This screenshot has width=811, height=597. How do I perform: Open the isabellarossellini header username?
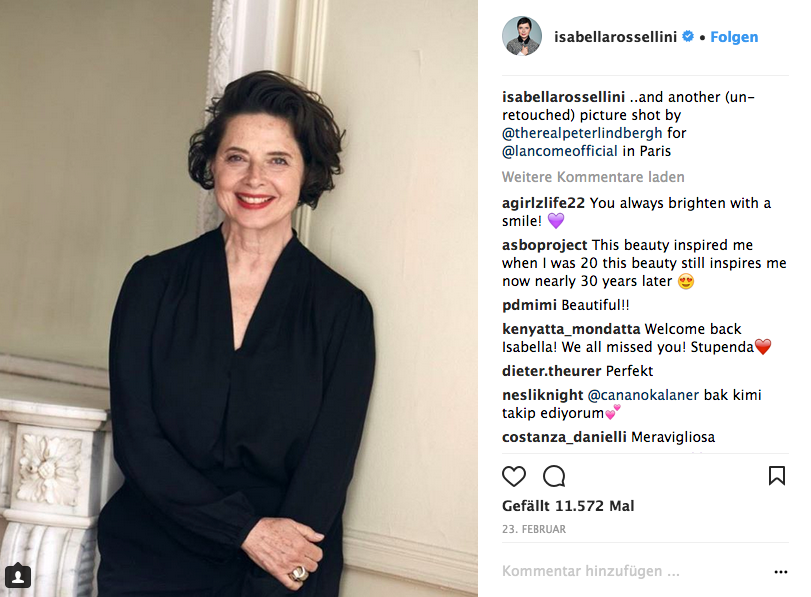coord(615,37)
